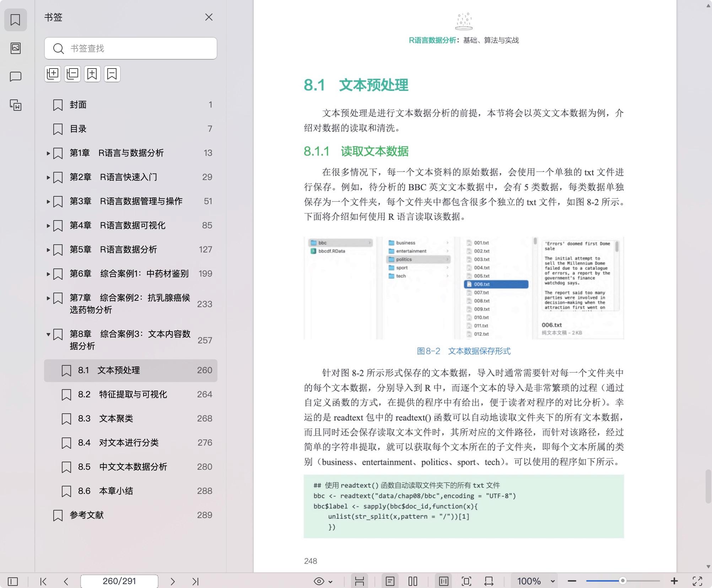The width and height of the screenshot is (712, 588).
Task: Expand 第6章 综合案例1
Action: [48, 274]
